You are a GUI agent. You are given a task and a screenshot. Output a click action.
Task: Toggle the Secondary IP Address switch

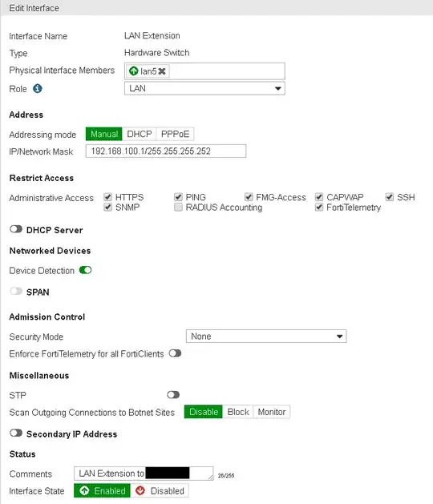(x=16, y=433)
